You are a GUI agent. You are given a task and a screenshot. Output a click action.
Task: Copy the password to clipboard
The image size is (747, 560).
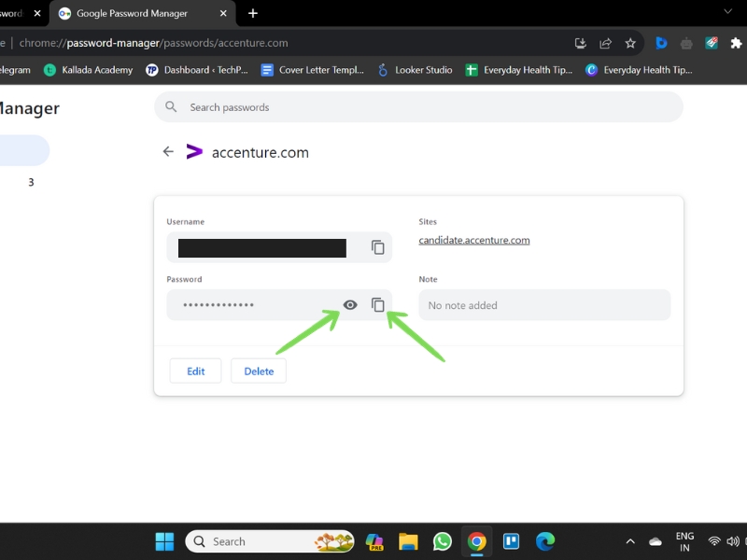tap(378, 305)
